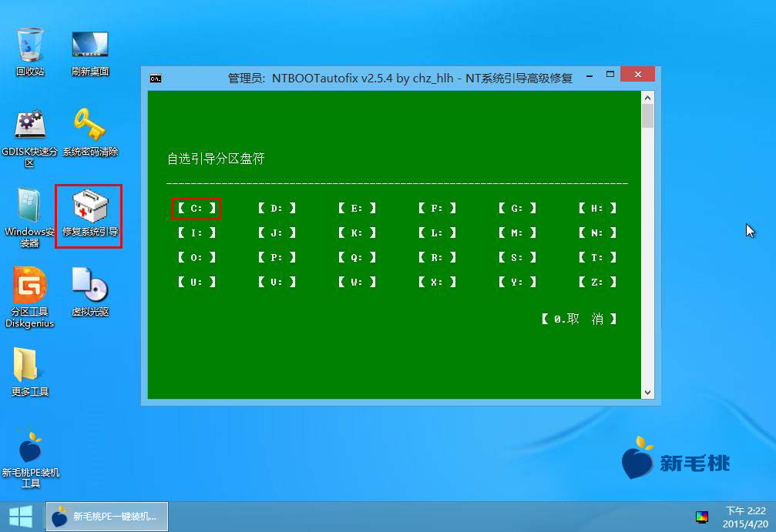Select drive letter F: option
The width and height of the screenshot is (776, 532).
coord(437,208)
